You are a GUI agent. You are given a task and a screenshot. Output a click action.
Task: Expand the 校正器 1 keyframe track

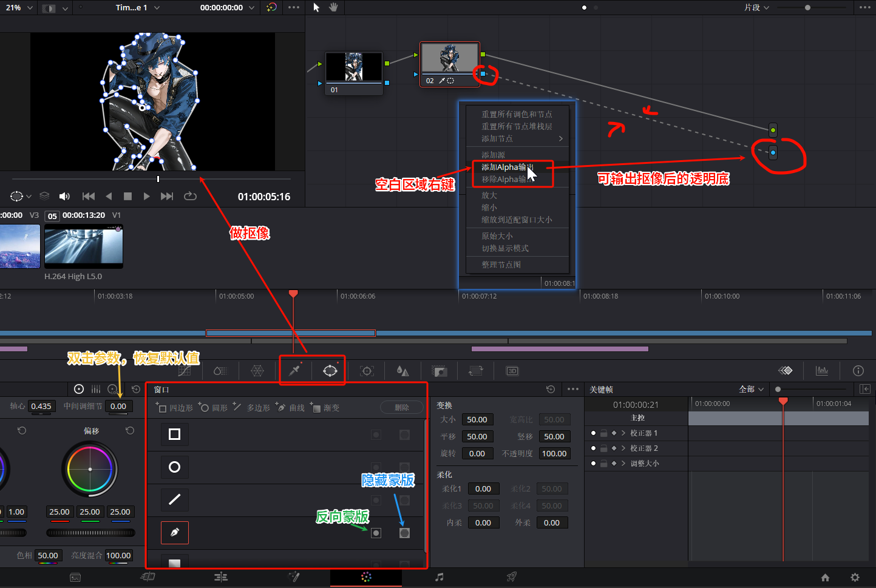point(623,433)
